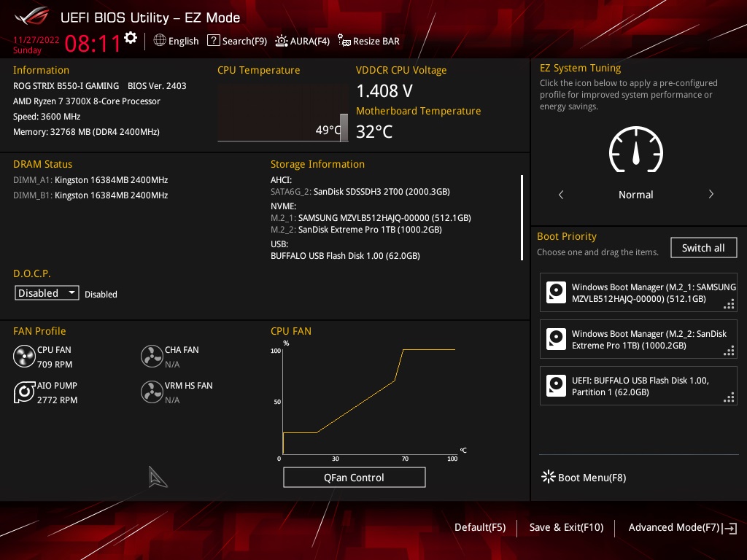This screenshot has width=747, height=560.
Task: Click Advanced Mode exit arrow icon
Action: pyautogui.click(x=729, y=528)
